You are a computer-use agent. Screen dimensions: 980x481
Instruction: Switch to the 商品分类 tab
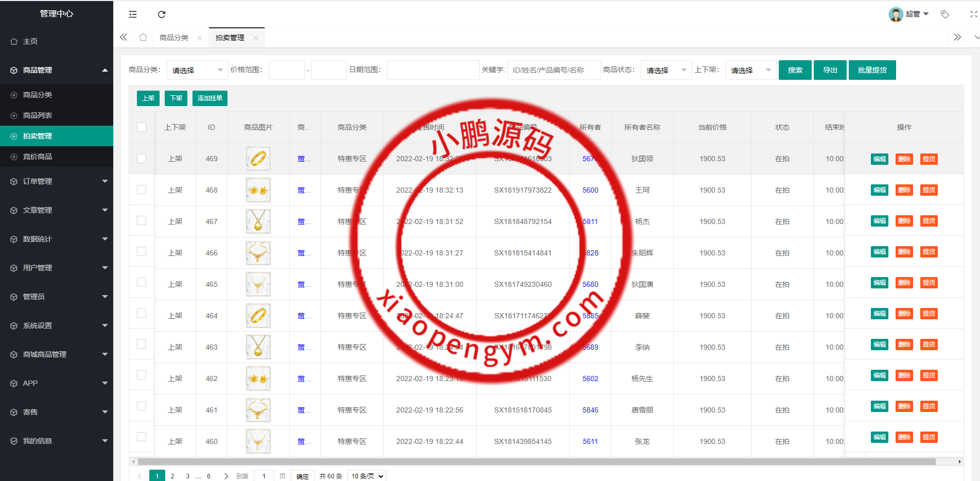click(174, 38)
